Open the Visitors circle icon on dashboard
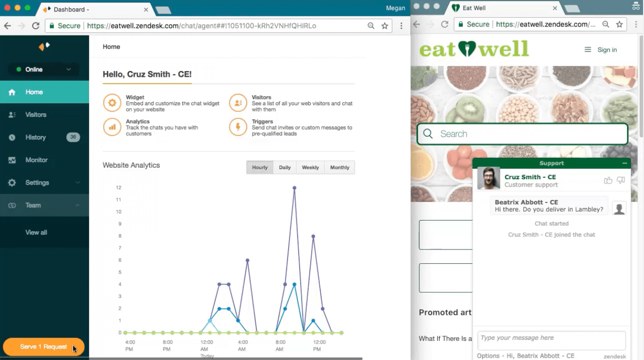Screen dimensions: 644x360 click(x=238, y=103)
